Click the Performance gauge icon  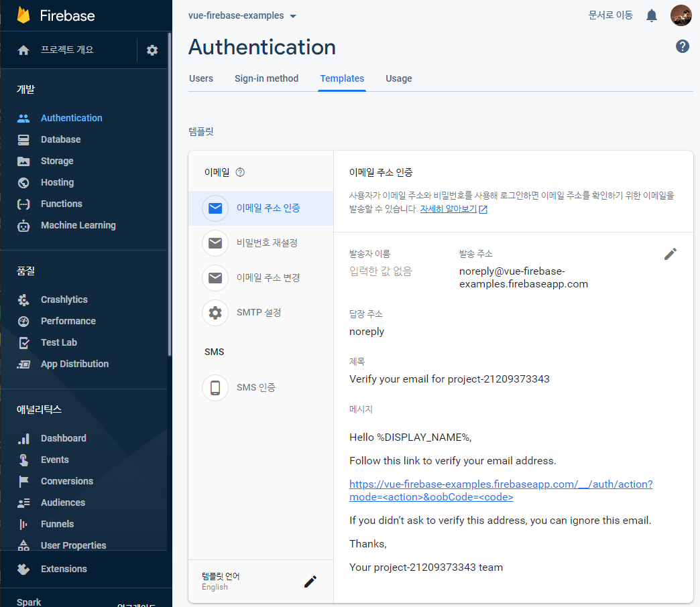pyautogui.click(x=23, y=321)
